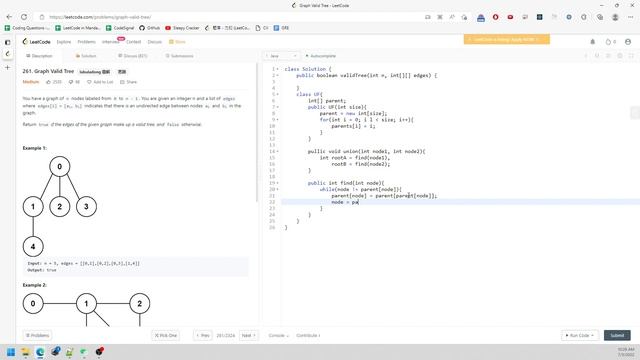The image size is (640, 360).
Task: Open Microsoft Edge from taskbar
Action: click(40, 352)
